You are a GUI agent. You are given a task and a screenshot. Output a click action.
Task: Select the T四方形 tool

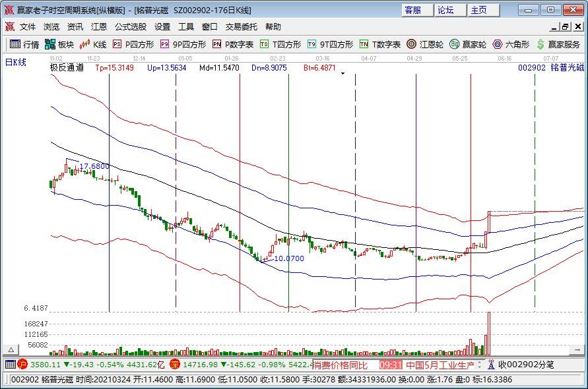pyautogui.click(x=280, y=44)
